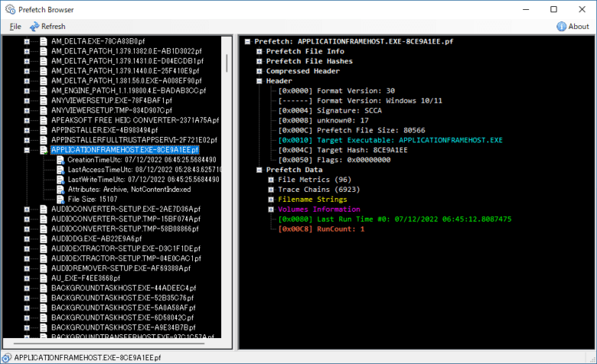Select AUDIOCONVERTER-SETUP.TMP-15BF074A.pf
Screen dimensions: 597x364
126,219
